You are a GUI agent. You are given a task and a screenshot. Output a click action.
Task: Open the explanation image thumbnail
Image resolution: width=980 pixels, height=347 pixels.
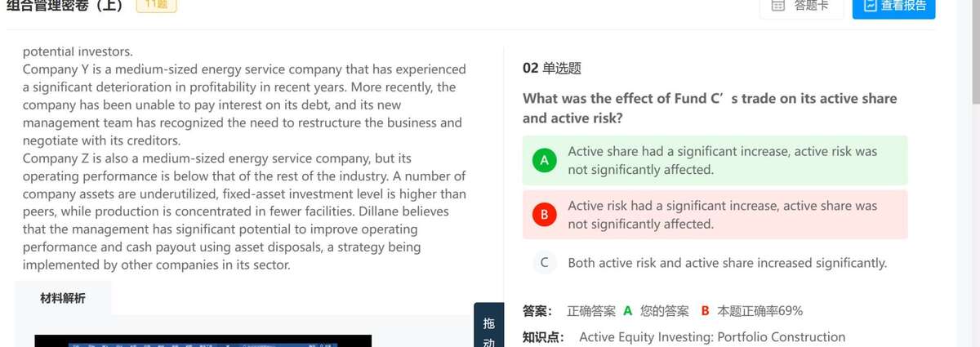(x=203, y=341)
